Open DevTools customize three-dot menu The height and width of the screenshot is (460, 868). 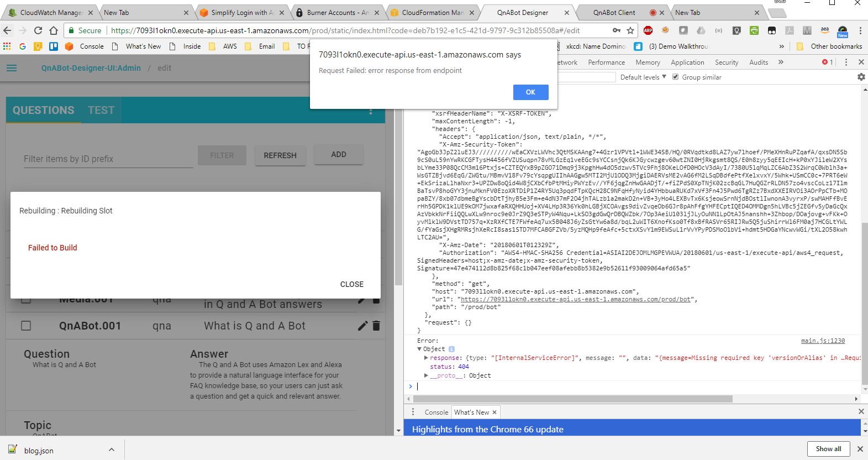tap(846, 62)
